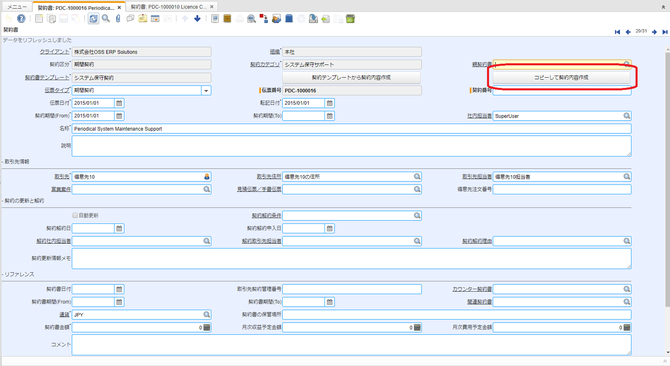The height and width of the screenshot is (366, 670).
Task: Open the Find magnifier in the toolbar
Action: point(106,18)
